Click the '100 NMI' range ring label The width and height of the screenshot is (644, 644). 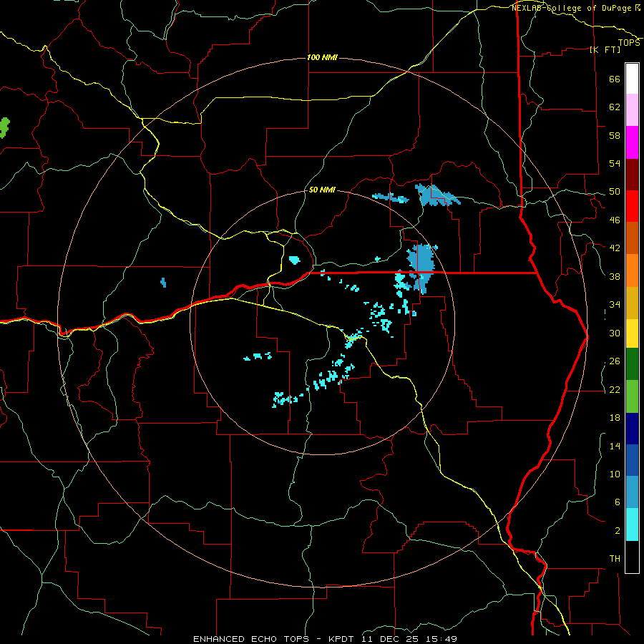(323, 57)
